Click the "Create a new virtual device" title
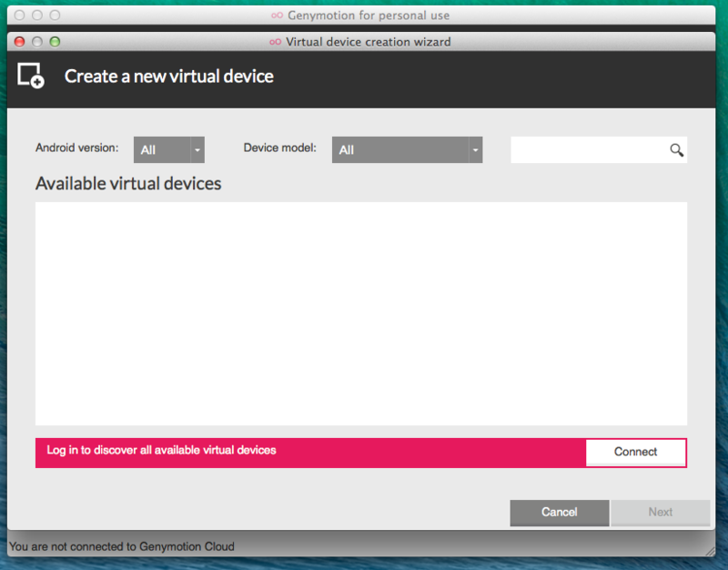The height and width of the screenshot is (570, 728). (x=169, y=76)
